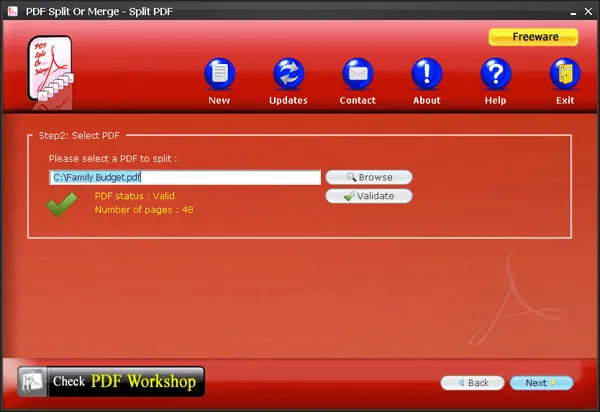
Task: Click "Step2: Select PDF" group label
Action: pyautogui.click(x=79, y=135)
